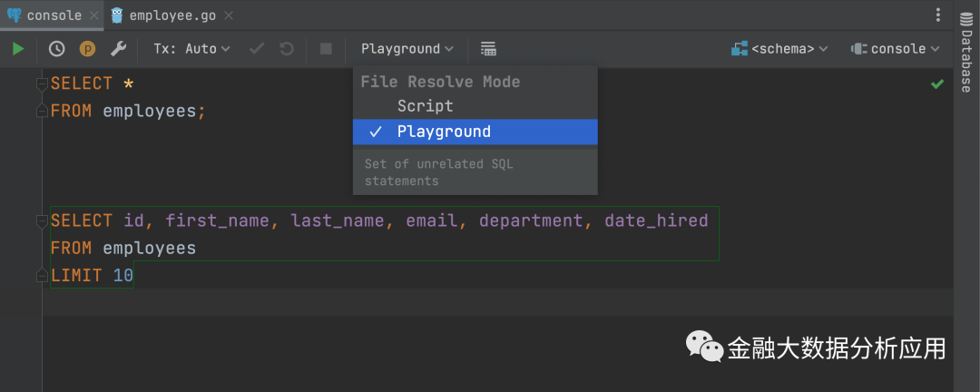
Task: Click the green inspection checkmark indicator
Action: pyautogui.click(x=937, y=83)
